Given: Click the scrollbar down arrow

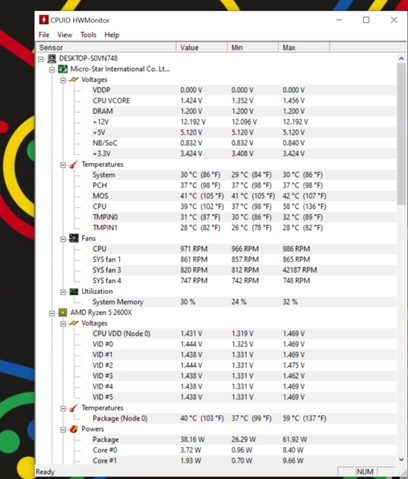Looking at the screenshot, I should click(x=401, y=459).
